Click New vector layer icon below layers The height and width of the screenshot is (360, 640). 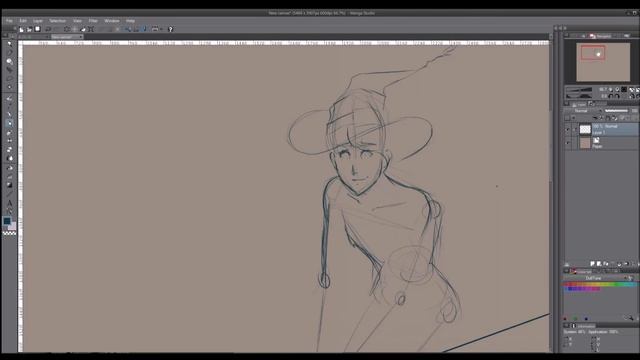point(599,264)
